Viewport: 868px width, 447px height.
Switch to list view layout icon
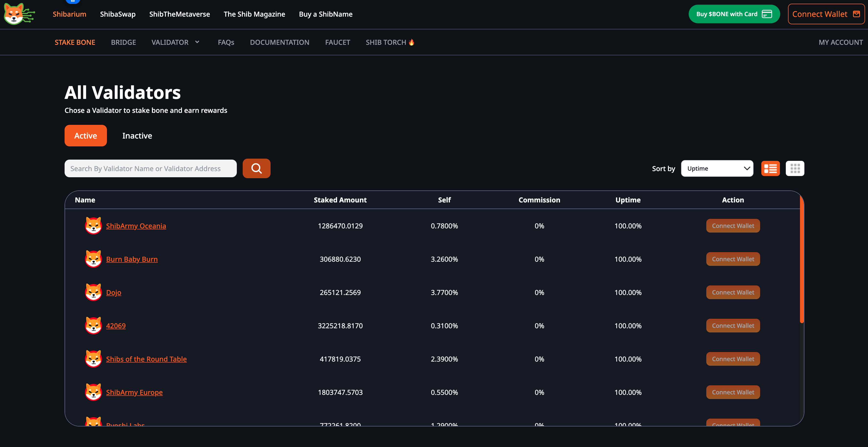770,168
